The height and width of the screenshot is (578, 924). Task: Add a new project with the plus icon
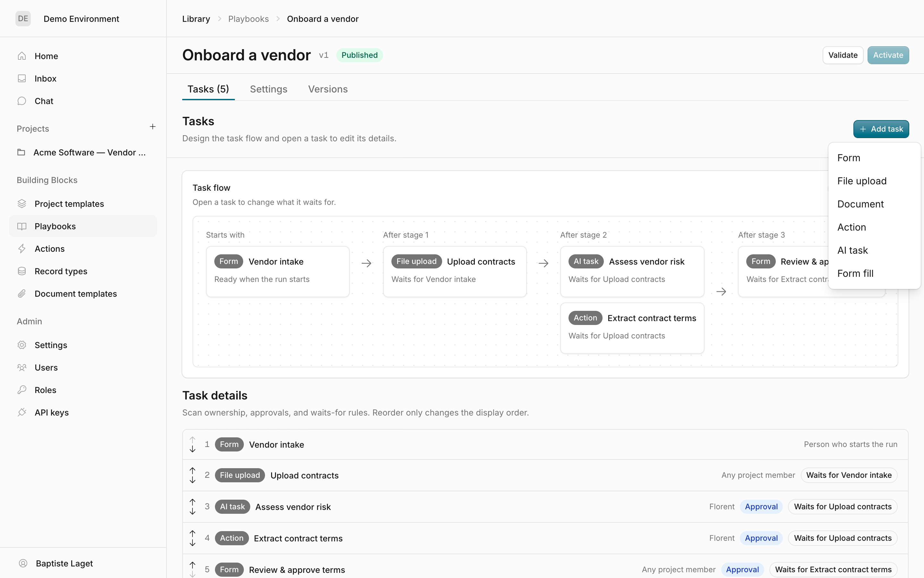(153, 127)
